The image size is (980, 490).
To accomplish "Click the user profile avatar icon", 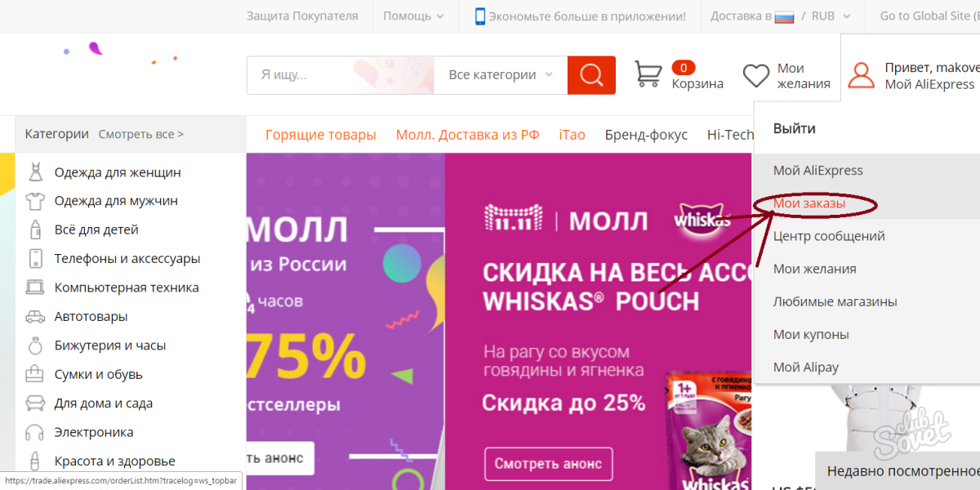I will click(x=861, y=75).
